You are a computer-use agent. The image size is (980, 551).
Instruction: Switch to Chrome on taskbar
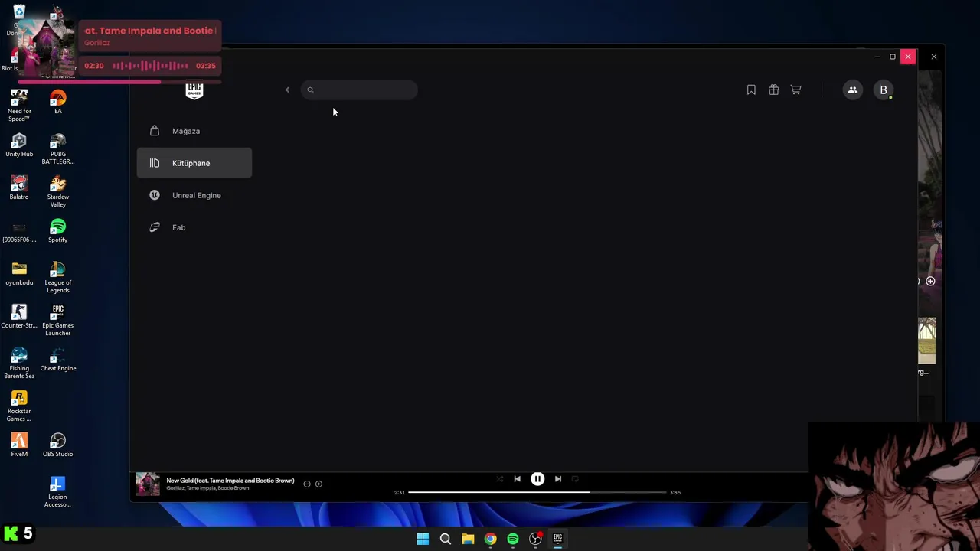click(490, 539)
